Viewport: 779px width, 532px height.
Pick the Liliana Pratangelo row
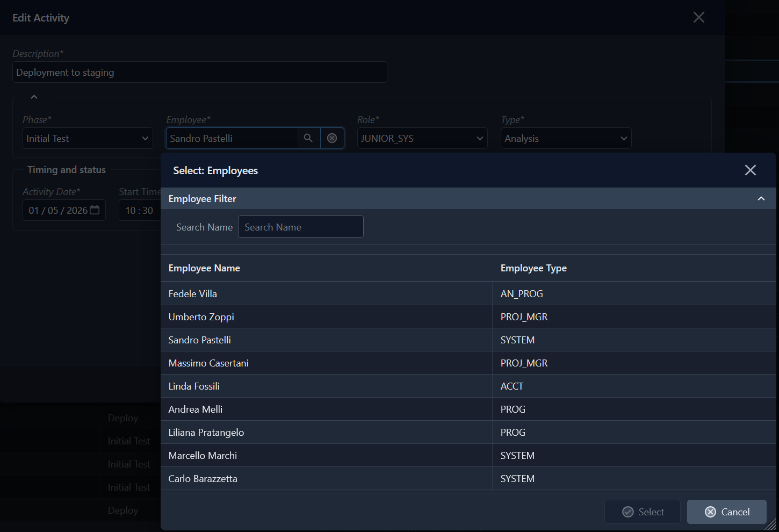point(206,433)
